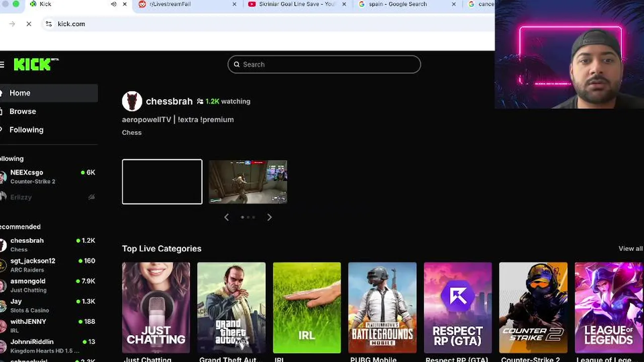Open the IRL category card
Viewport: 644px width, 362px height.
pyautogui.click(x=307, y=308)
